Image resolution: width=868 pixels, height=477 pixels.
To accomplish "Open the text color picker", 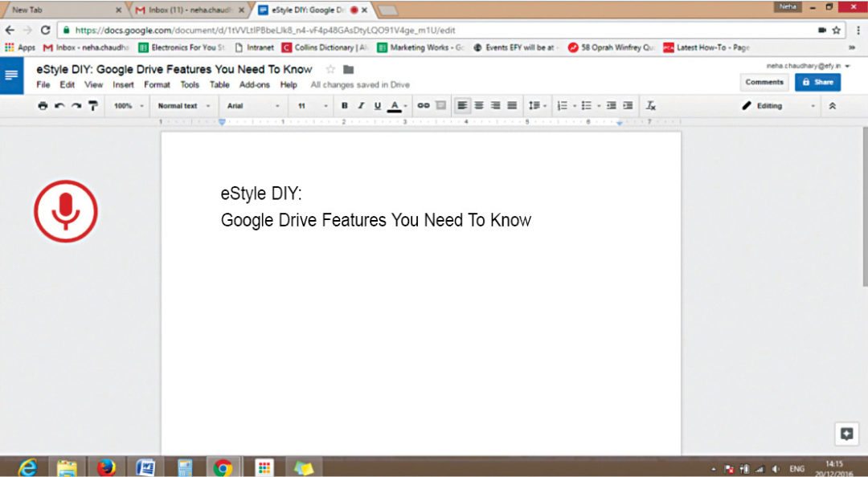I will [395, 106].
